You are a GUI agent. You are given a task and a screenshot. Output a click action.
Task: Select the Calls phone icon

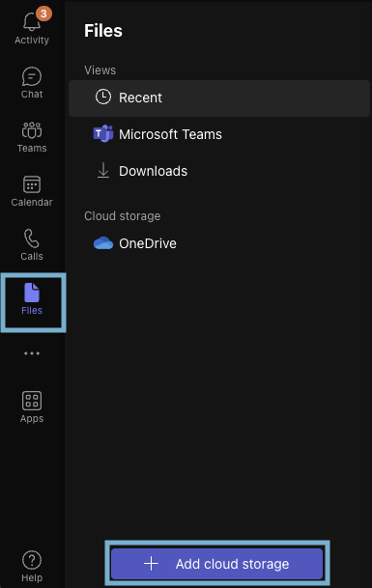tap(32, 238)
